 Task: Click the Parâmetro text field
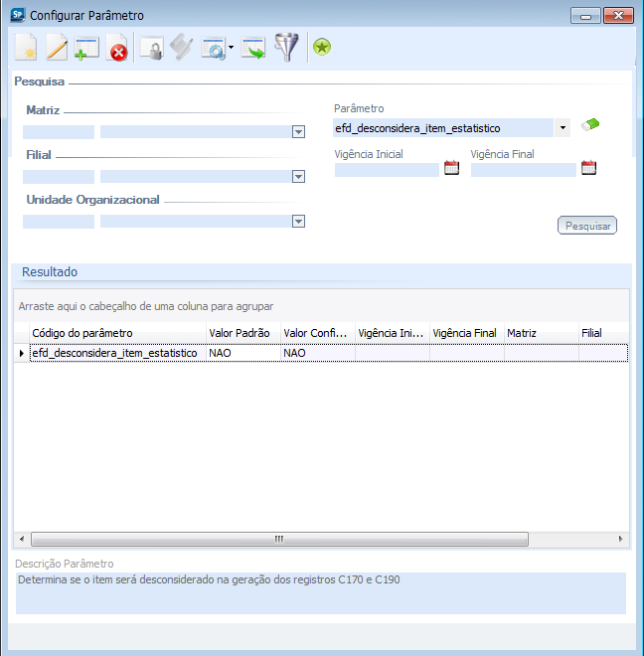[443, 128]
